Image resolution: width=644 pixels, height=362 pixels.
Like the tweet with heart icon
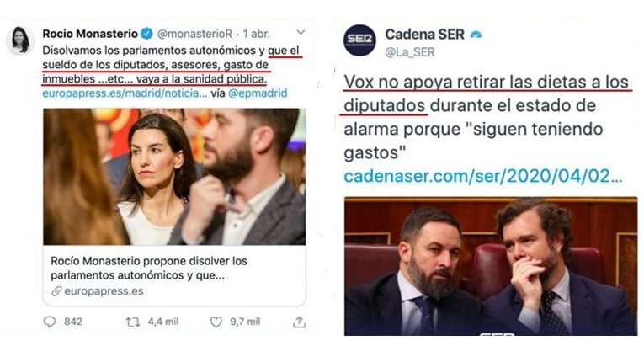[x=216, y=322]
